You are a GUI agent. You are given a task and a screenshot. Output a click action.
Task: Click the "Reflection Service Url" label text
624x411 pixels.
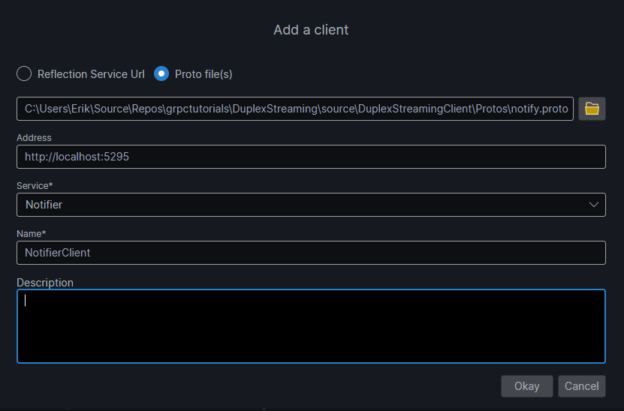tap(91, 74)
